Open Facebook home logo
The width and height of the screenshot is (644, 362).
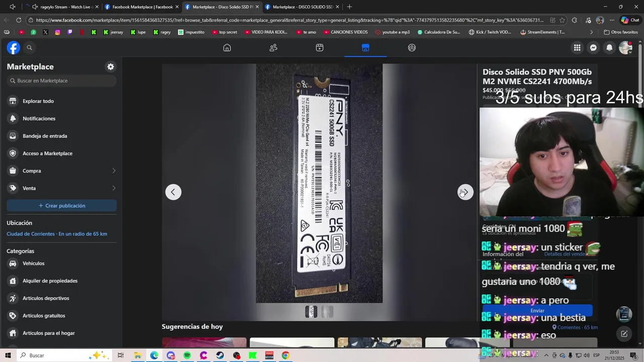(14, 48)
